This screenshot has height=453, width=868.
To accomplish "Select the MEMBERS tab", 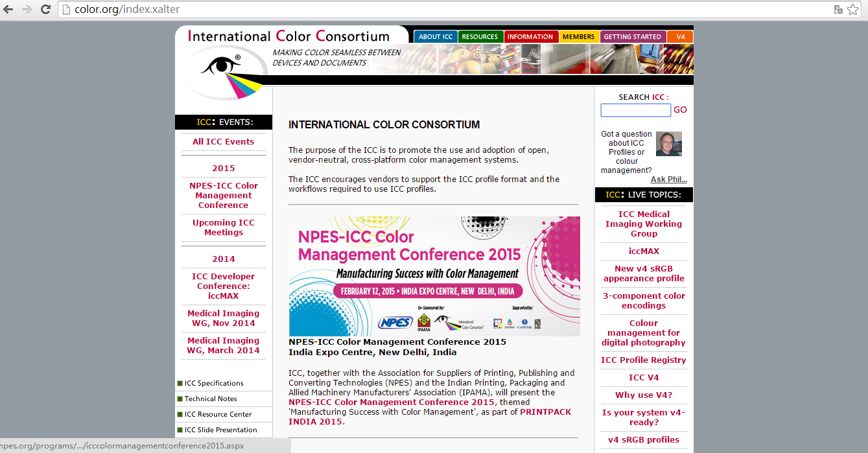I will (578, 37).
